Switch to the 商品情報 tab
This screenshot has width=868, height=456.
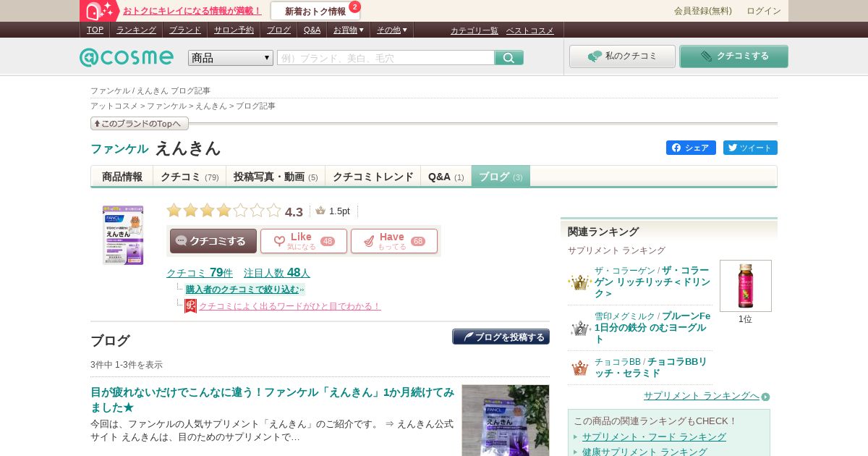click(x=122, y=177)
